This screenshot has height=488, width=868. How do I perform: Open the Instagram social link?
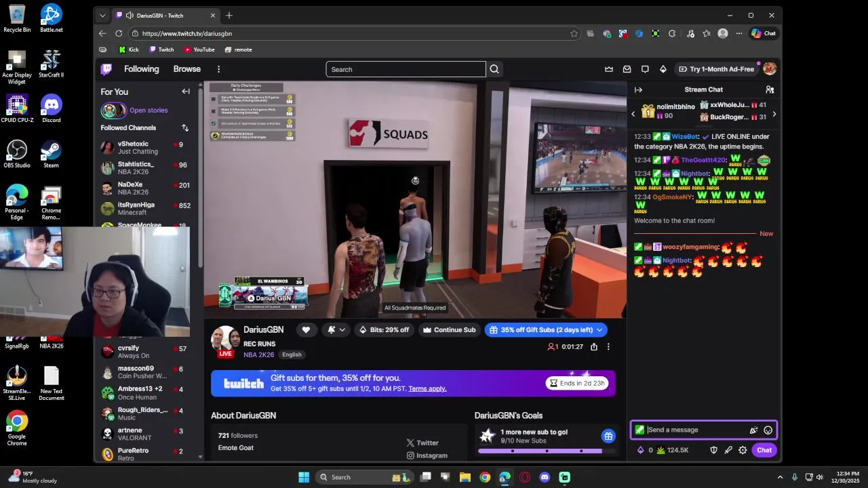click(x=427, y=455)
